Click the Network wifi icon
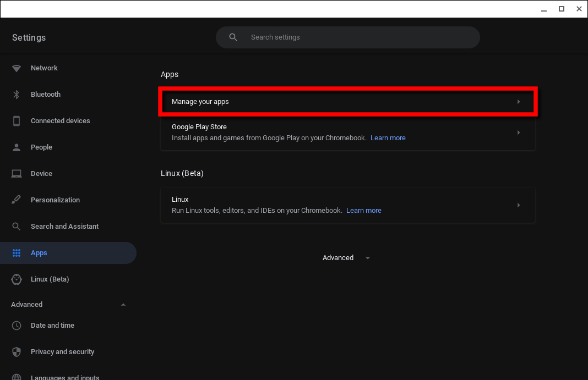 coord(17,68)
